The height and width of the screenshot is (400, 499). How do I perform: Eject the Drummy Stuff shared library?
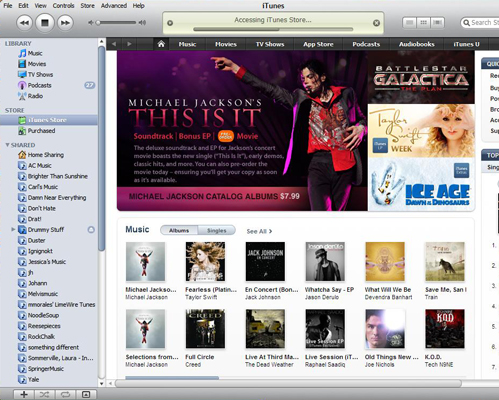tap(91, 230)
